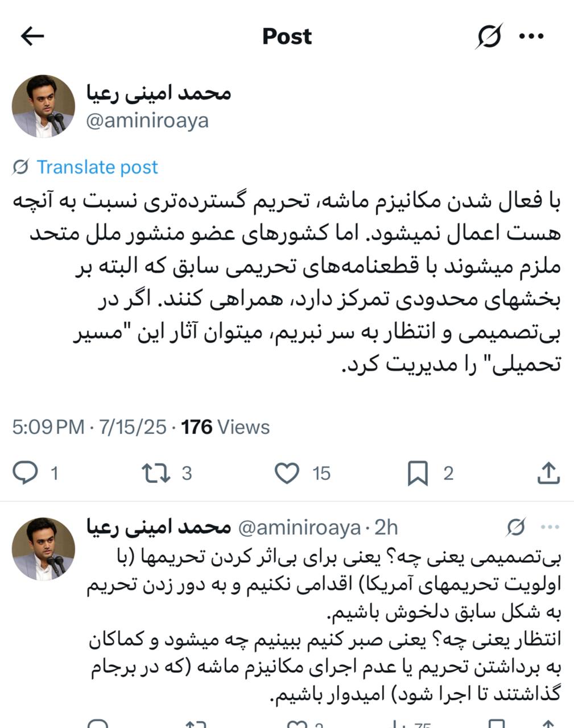Open the reply's @aminiroaya handle

pyautogui.click(x=299, y=528)
